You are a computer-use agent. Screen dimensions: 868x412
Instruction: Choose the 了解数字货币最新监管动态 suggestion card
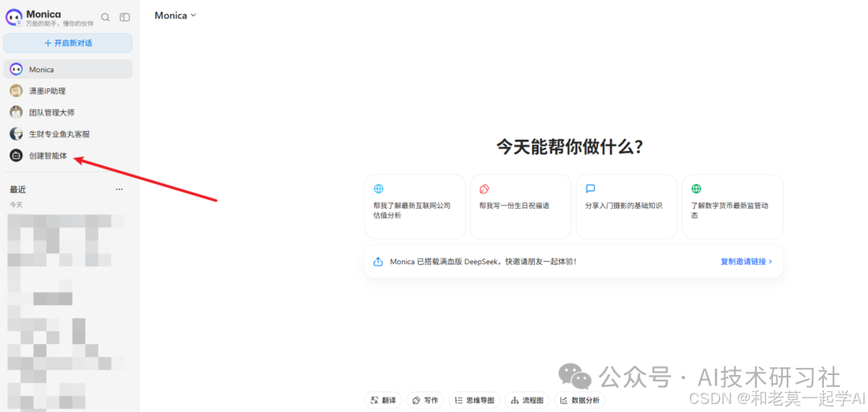tap(732, 206)
